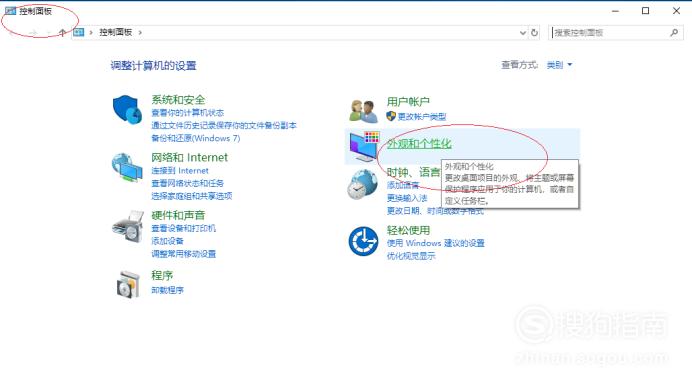Open 连接到 Internet link
This screenshot has height=392, width=692.
pyautogui.click(x=180, y=171)
